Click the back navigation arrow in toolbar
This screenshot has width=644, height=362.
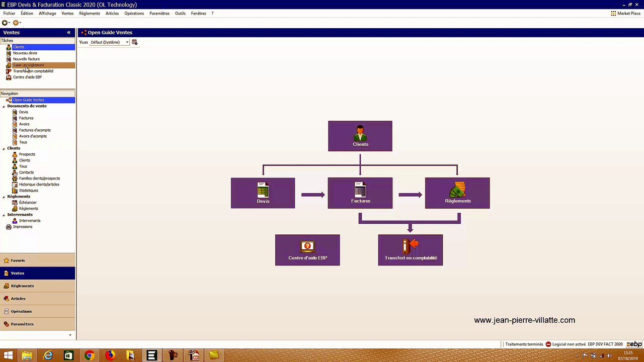[x=5, y=23]
